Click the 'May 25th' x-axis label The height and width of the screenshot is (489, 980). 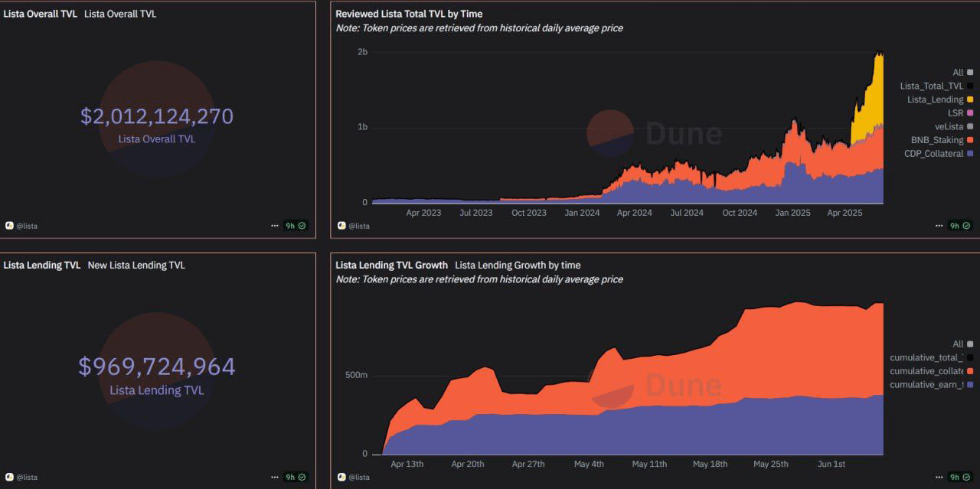tap(770, 464)
